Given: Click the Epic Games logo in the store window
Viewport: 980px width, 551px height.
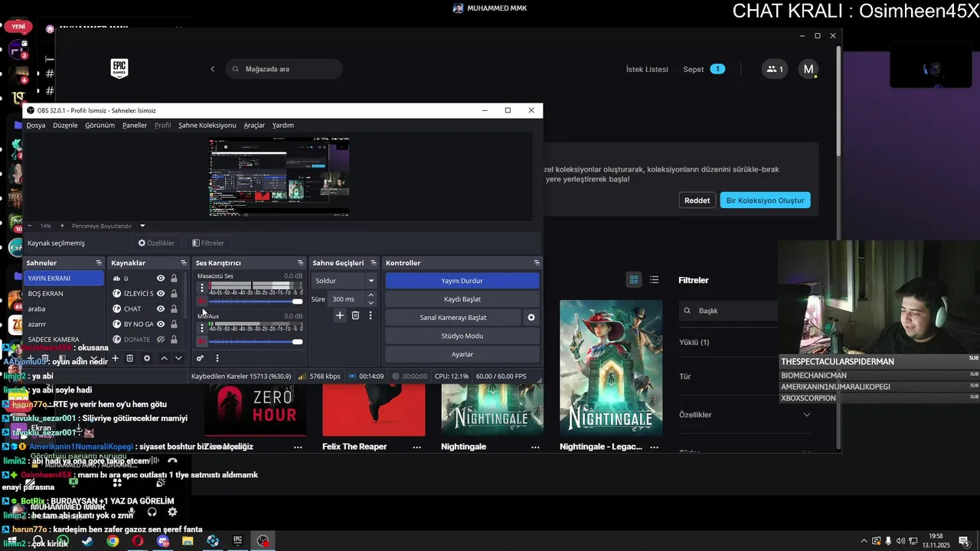Looking at the screenshot, I should tap(119, 69).
